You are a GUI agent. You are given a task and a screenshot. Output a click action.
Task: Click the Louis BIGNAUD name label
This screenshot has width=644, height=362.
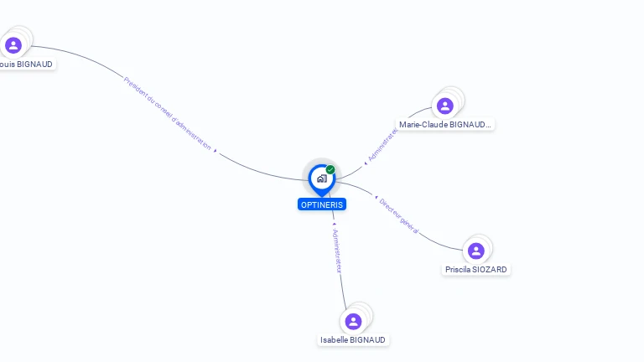pos(26,64)
